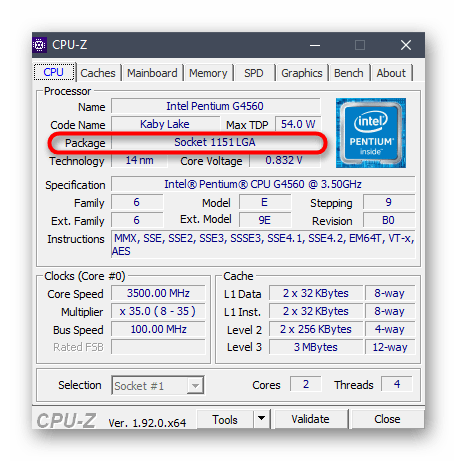Viewport: 457px width, 461px height.
Task: Click the Intel Pentium inside logo
Action: [371, 133]
